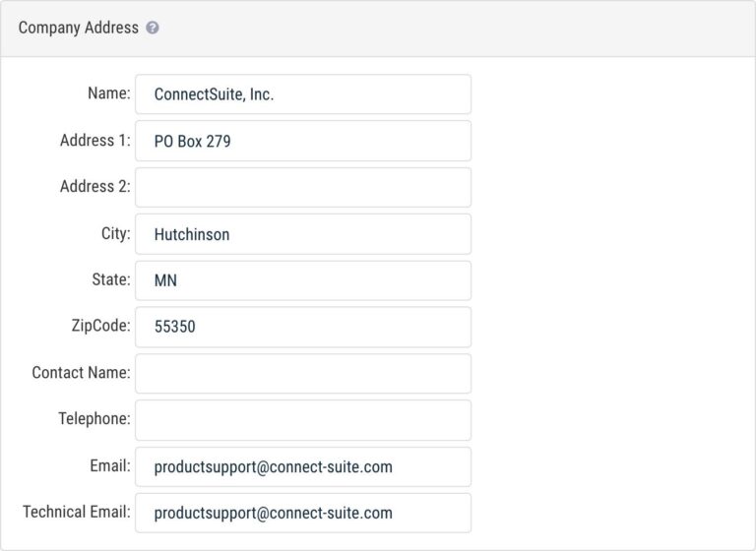
Task: Select the empty Address 2 field
Action: click(x=302, y=187)
